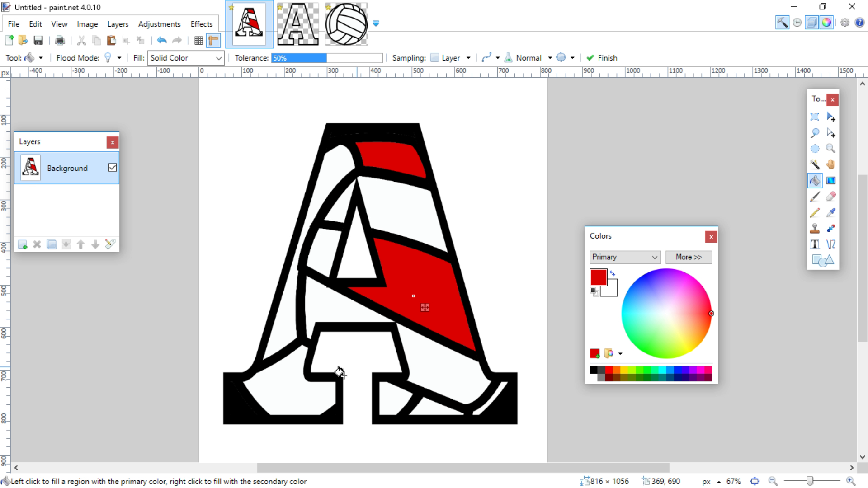Toggle pixel grid display

click(x=198, y=40)
